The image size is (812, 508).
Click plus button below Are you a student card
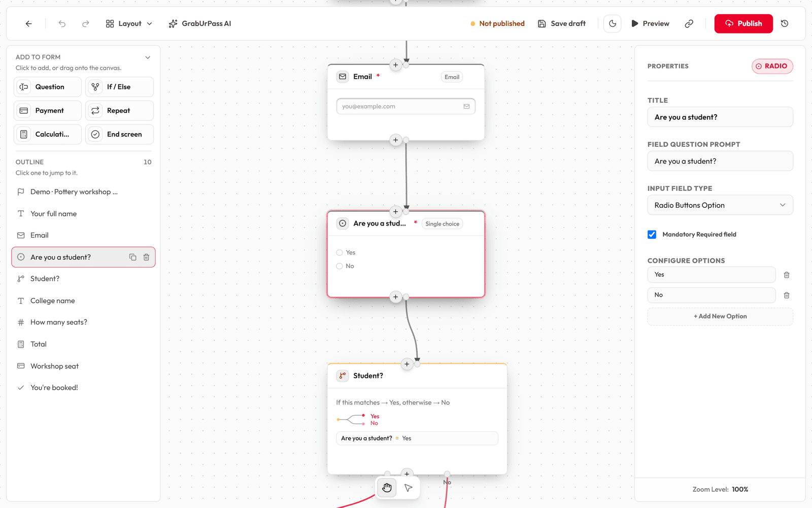click(396, 297)
